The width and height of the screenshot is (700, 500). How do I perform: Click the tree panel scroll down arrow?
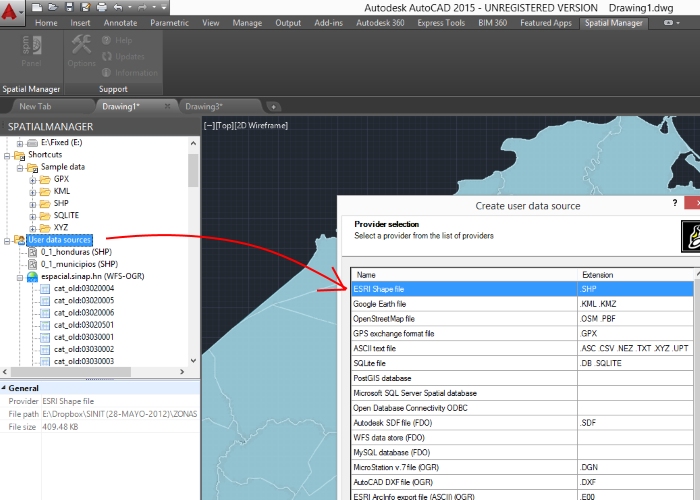pyautogui.click(x=193, y=361)
